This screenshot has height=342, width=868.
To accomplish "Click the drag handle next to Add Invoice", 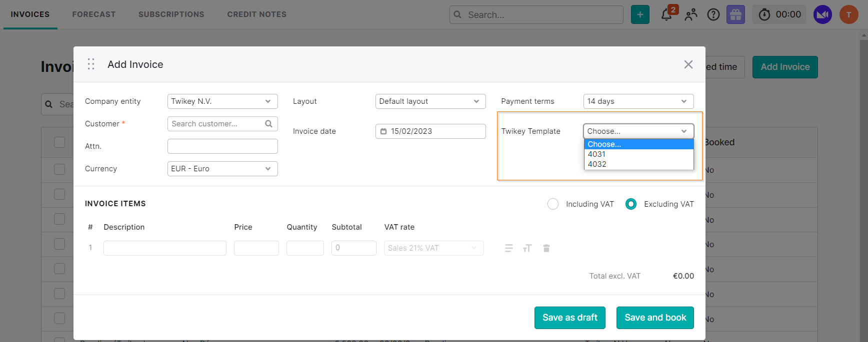I will [91, 64].
